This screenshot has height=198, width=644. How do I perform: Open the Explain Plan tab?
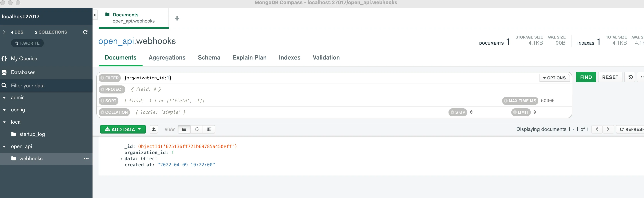coord(250,58)
